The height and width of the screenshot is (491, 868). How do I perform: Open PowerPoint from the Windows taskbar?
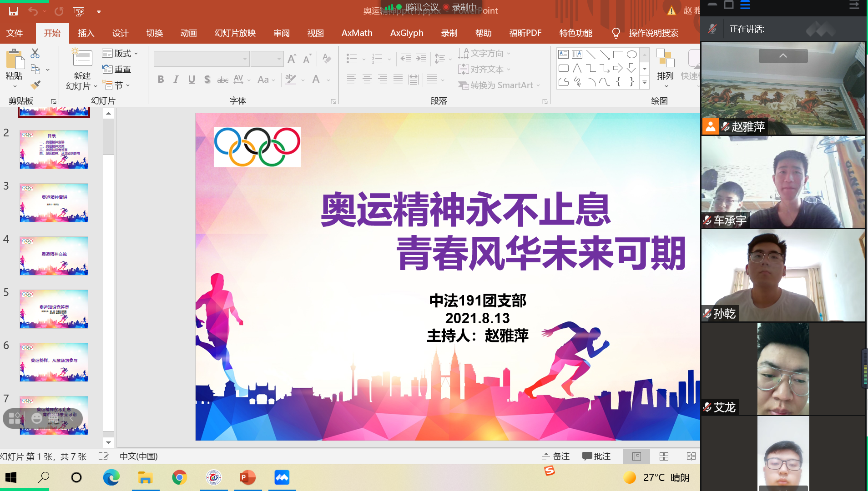(247, 477)
